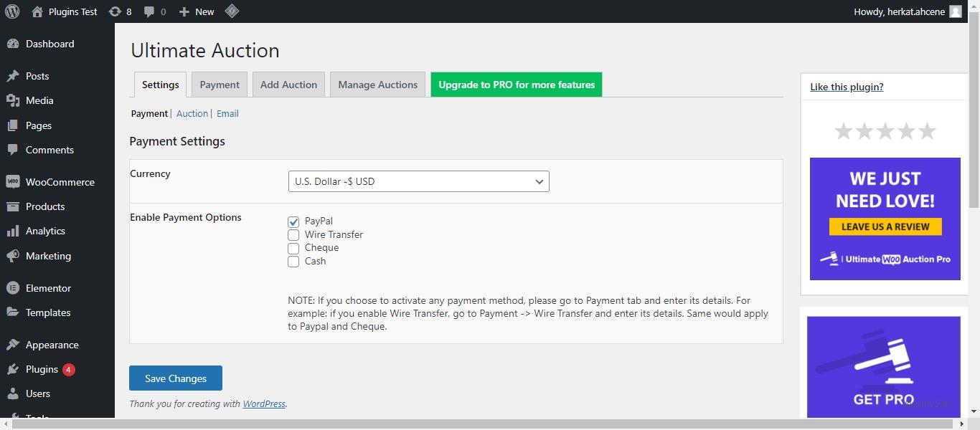Screen dimensions: 980x430
Task: Click the Marketing megaphone icon
Action: (x=13, y=256)
